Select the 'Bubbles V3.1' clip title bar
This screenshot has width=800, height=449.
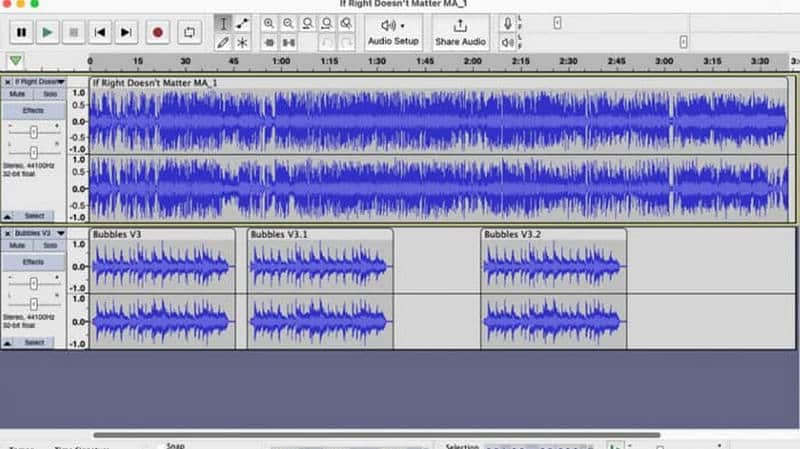[x=320, y=234]
